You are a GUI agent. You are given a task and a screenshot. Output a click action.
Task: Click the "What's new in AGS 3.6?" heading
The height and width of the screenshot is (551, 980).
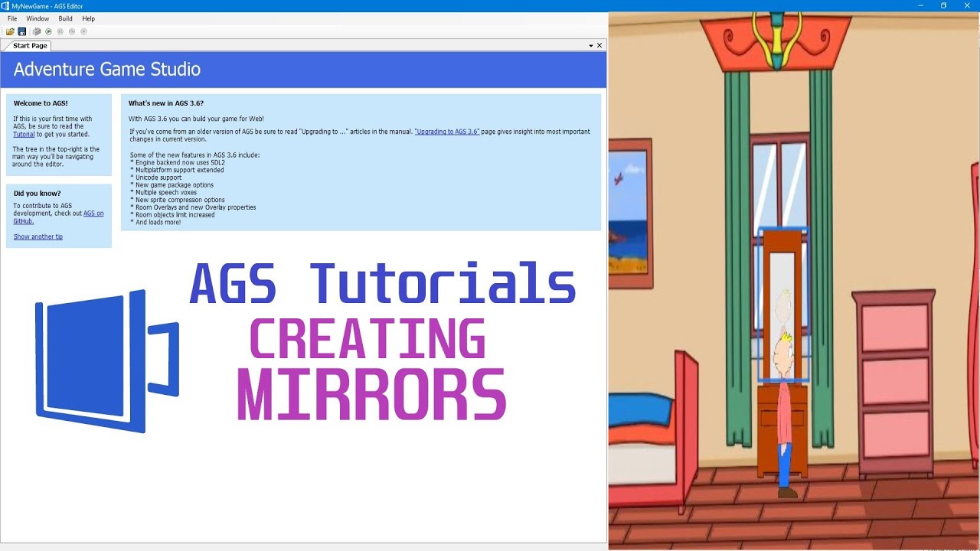pos(166,103)
